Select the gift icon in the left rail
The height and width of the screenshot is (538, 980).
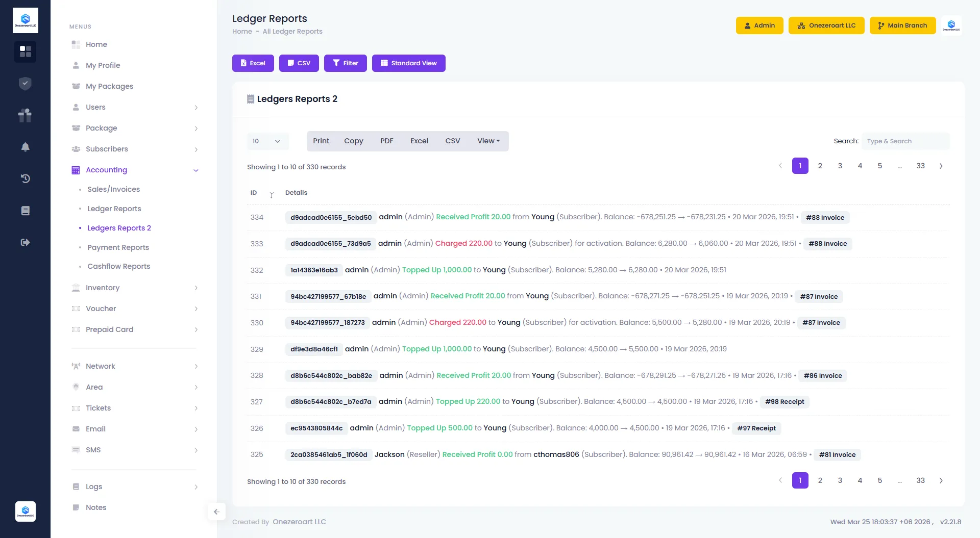(x=25, y=115)
